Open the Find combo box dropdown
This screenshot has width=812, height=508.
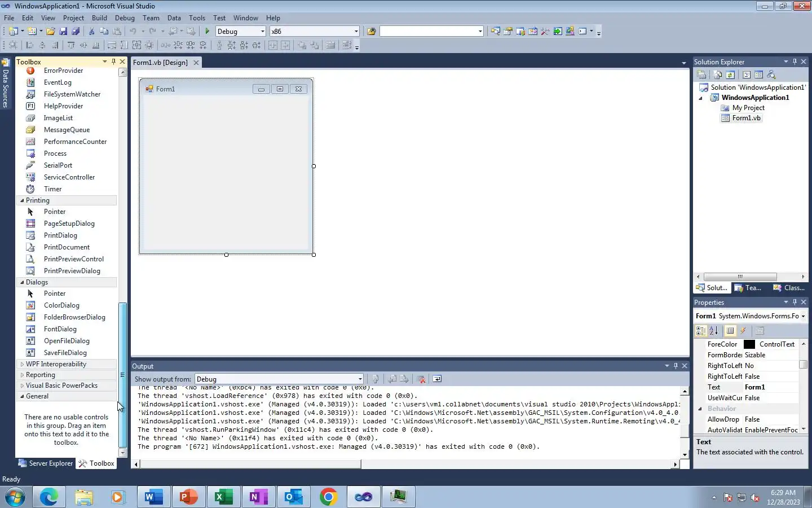point(480,32)
